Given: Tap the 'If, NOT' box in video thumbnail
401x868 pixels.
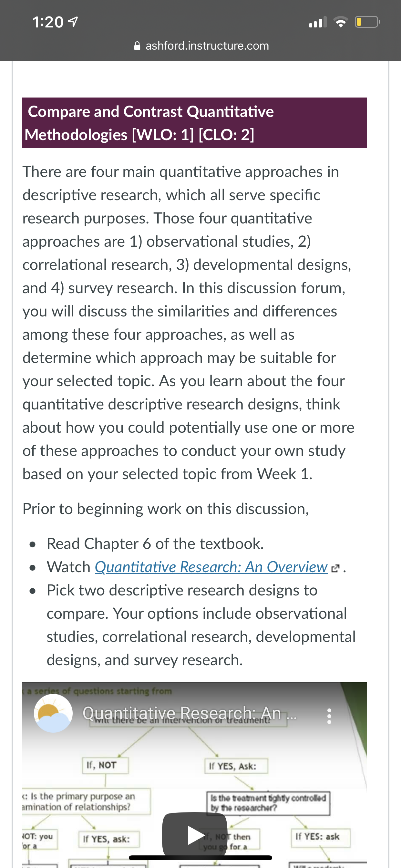Looking at the screenshot, I should [x=105, y=765].
